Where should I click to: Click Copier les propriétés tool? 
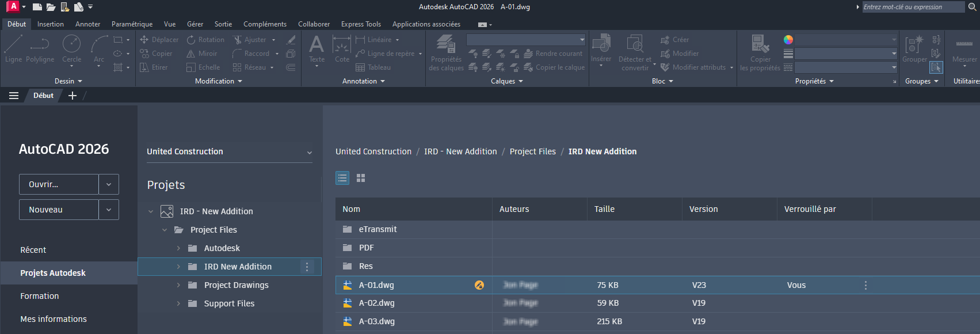[x=760, y=52]
